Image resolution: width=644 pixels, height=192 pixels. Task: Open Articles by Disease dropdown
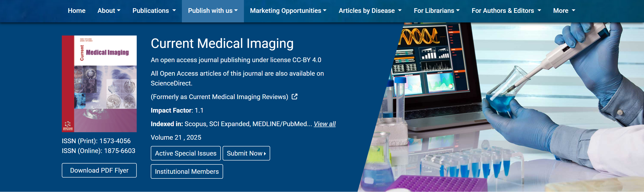370,11
